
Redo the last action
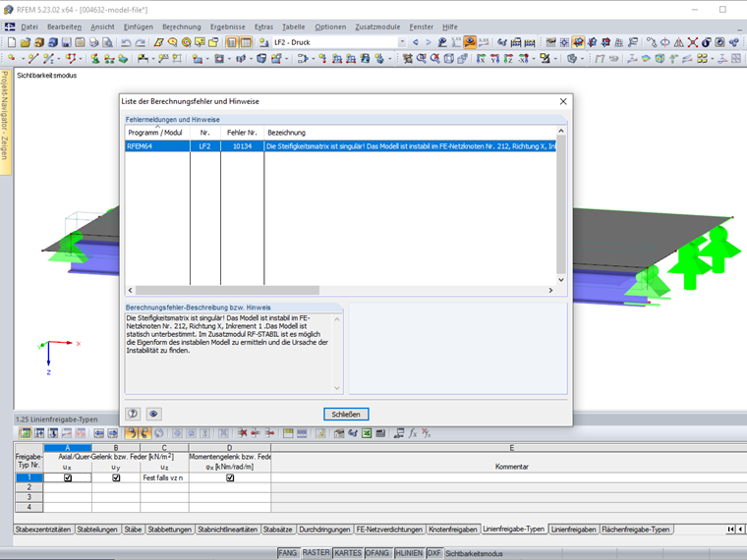[140, 42]
